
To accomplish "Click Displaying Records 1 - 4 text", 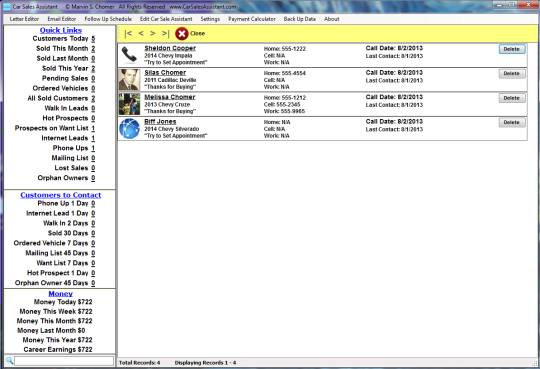I will [x=205, y=363].
